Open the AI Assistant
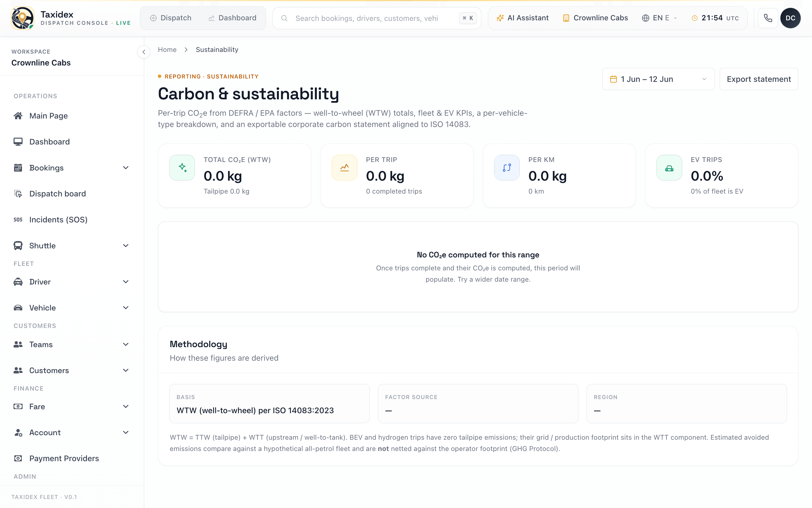Screen dimensions: 812x508 (522, 18)
